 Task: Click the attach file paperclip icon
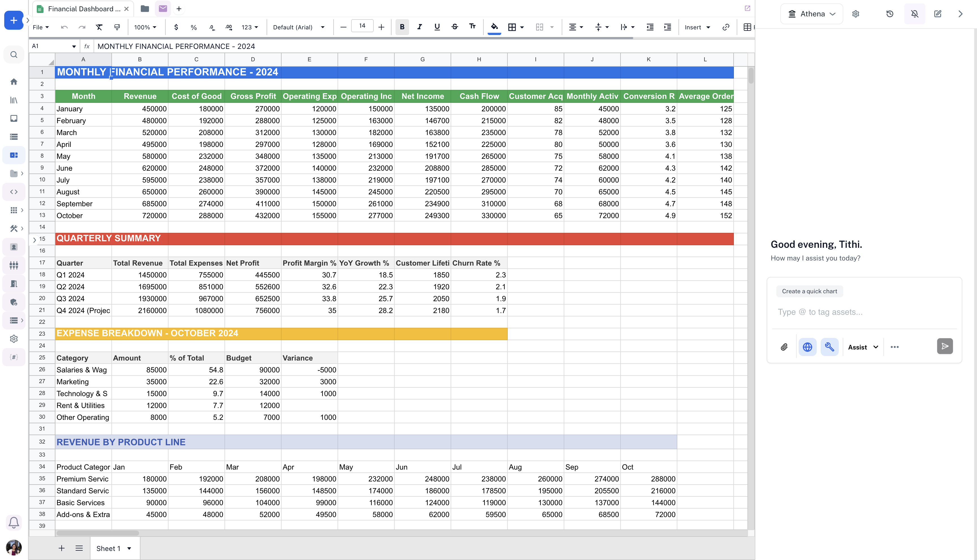[784, 347]
